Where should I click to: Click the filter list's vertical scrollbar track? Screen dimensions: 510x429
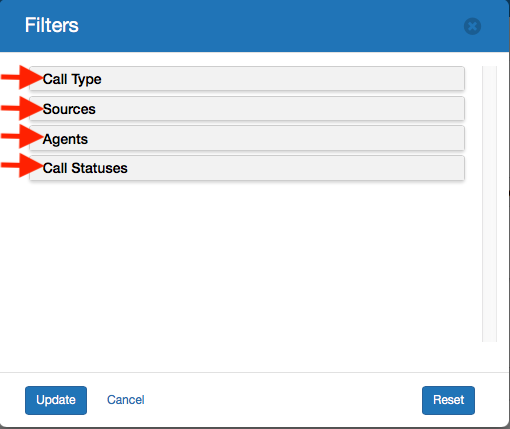[x=489, y=204]
